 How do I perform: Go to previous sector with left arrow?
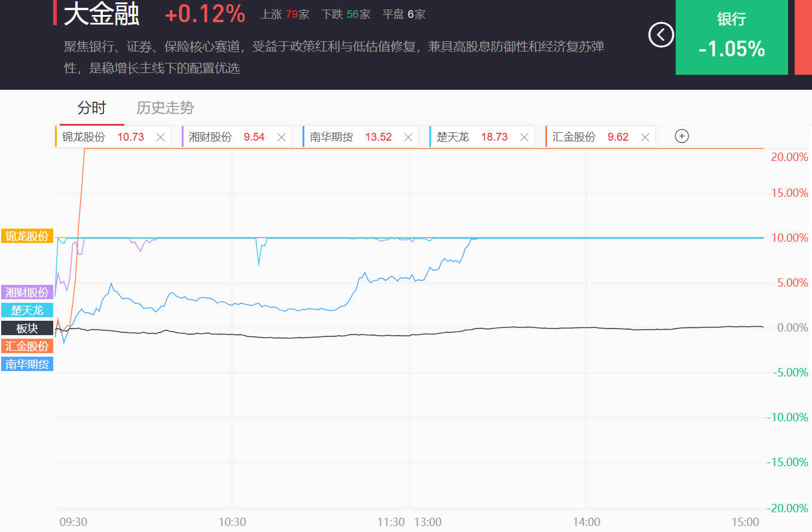[x=661, y=35]
